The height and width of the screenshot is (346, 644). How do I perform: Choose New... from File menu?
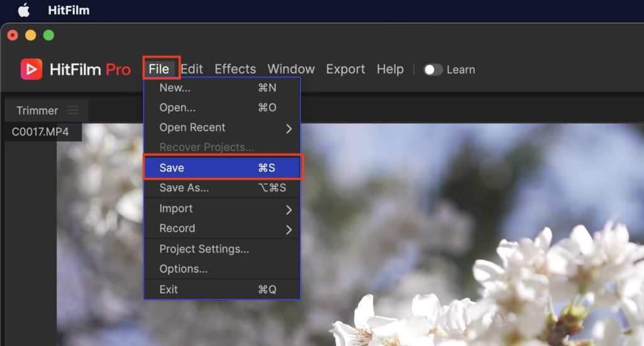(x=222, y=87)
